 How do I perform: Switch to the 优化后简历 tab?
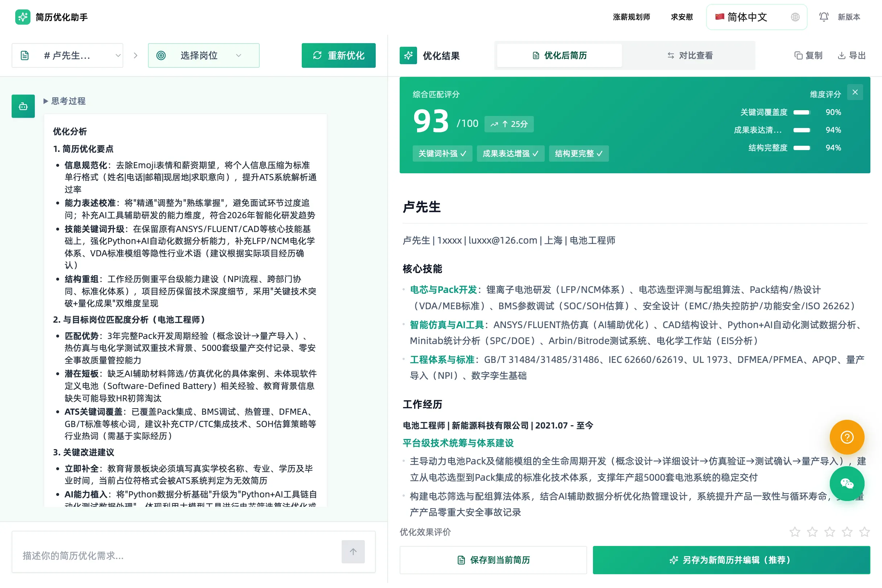tap(559, 55)
